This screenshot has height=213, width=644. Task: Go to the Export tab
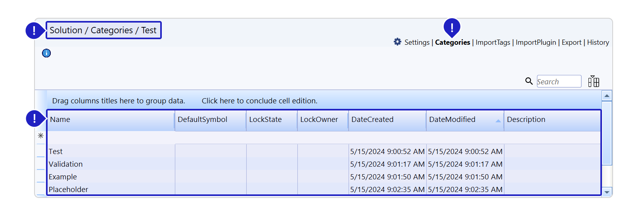[571, 42]
